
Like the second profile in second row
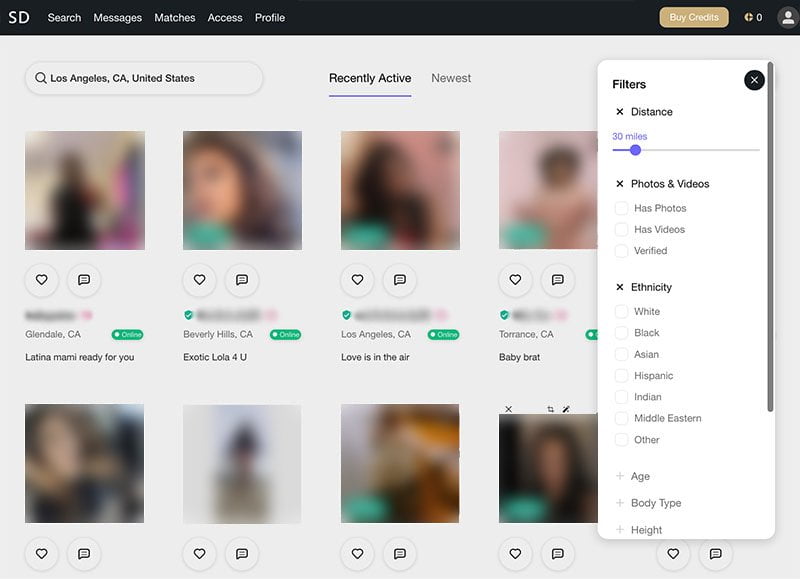click(x=199, y=553)
